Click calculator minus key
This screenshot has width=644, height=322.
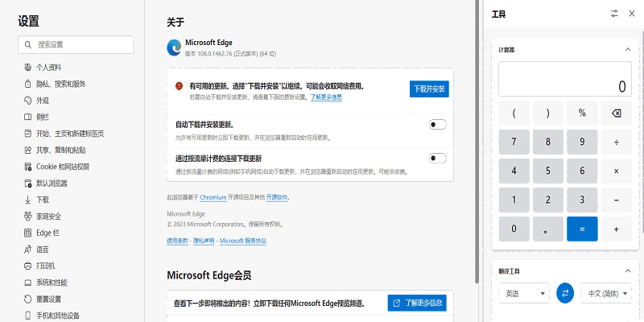tap(617, 200)
